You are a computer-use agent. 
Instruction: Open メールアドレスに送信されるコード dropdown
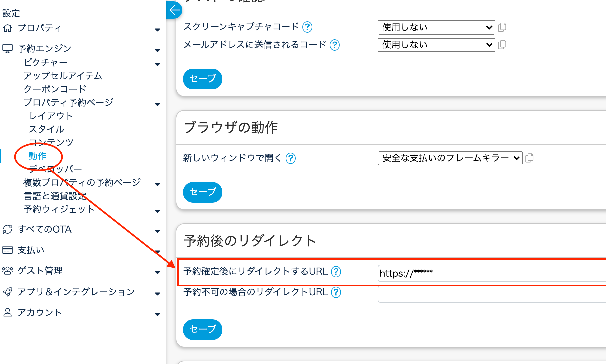pos(436,45)
